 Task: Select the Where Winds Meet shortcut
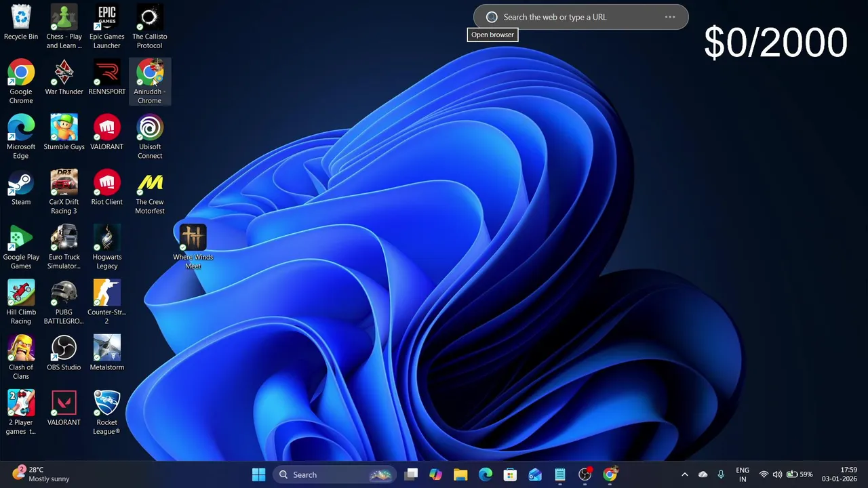pyautogui.click(x=193, y=247)
